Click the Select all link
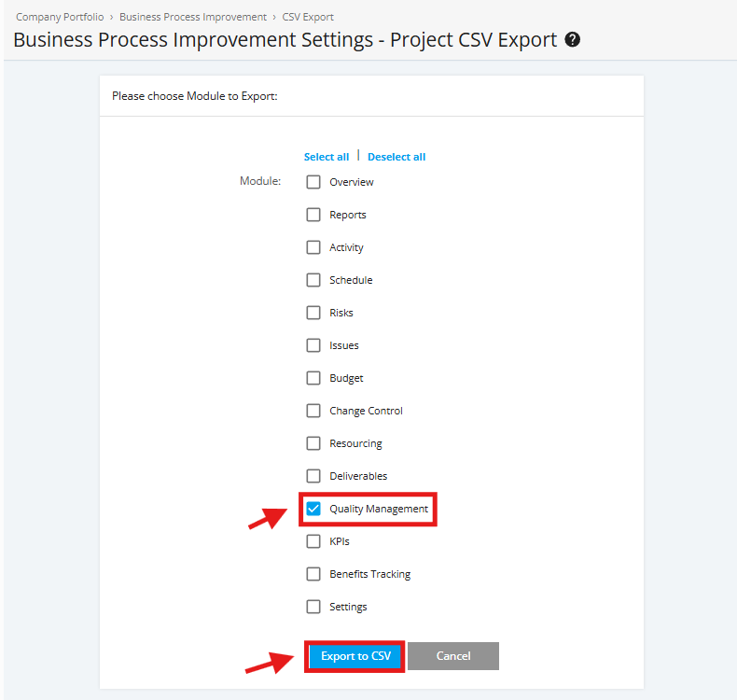 pyautogui.click(x=327, y=157)
